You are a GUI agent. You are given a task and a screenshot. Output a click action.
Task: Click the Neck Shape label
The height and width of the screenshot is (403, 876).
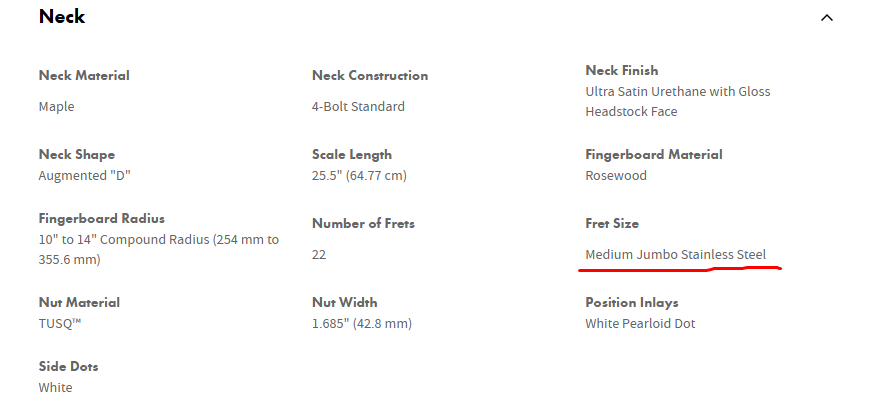77,154
